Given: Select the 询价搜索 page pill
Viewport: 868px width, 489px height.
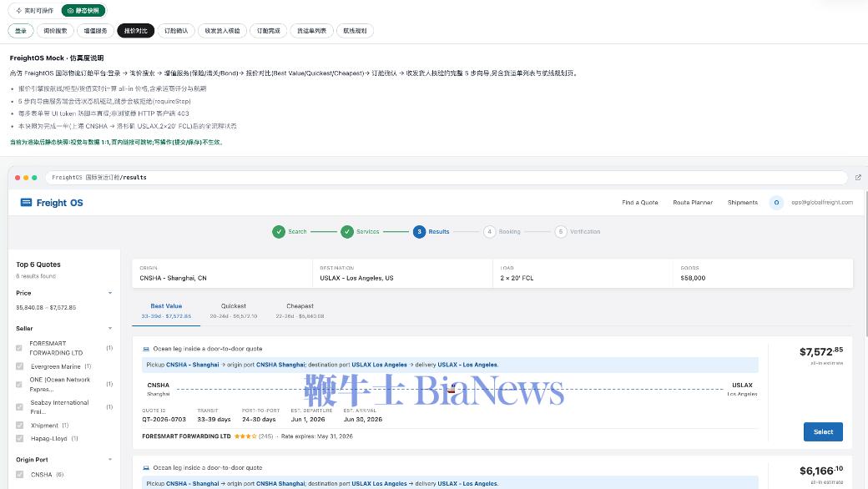Looking at the screenshot, I should 55,31.
